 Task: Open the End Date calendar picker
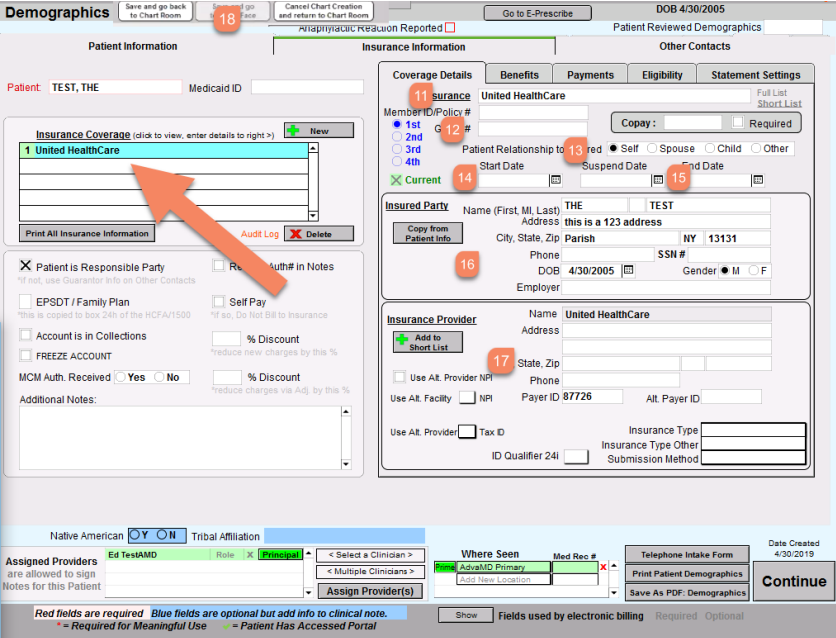click(758, 180)
